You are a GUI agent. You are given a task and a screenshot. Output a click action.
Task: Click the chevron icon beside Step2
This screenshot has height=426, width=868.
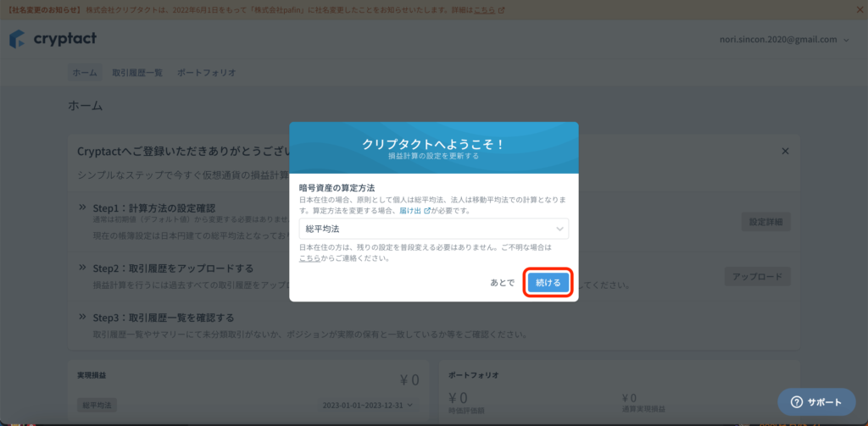pyautogui.click(x=82, y=268)
